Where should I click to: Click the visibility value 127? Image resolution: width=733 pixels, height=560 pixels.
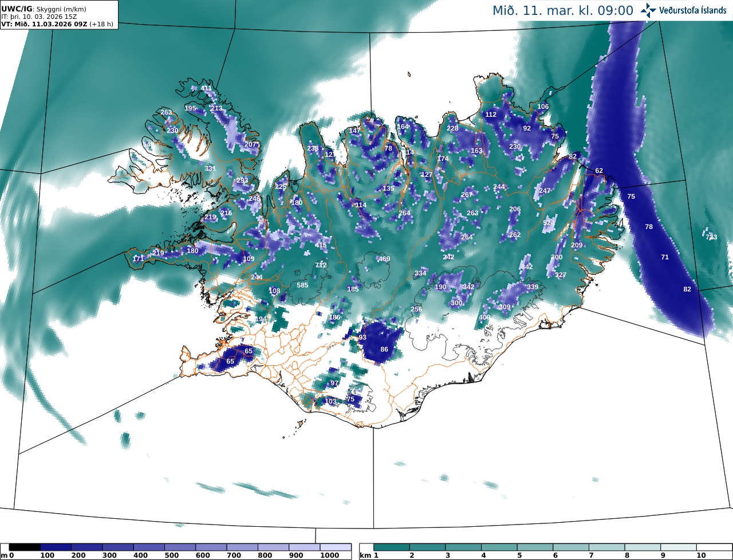(427, 175)
